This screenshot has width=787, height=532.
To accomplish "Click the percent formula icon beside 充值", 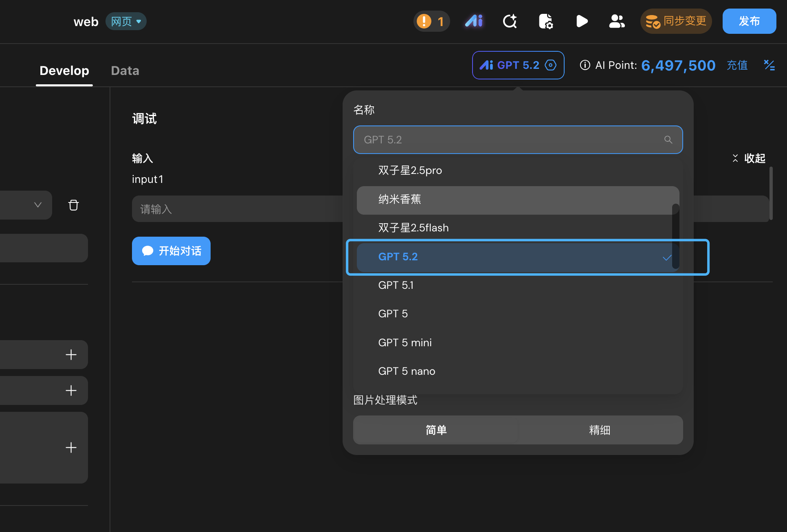I will pos(769,65).
